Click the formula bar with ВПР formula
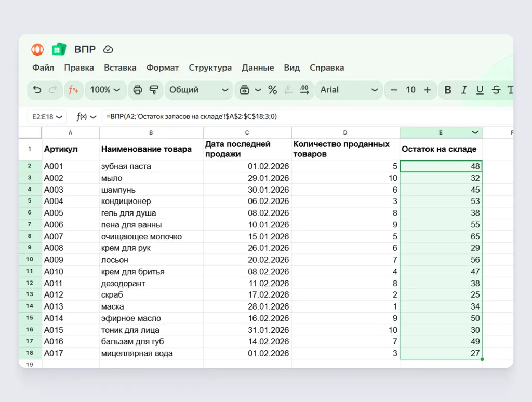 (307, 117)
